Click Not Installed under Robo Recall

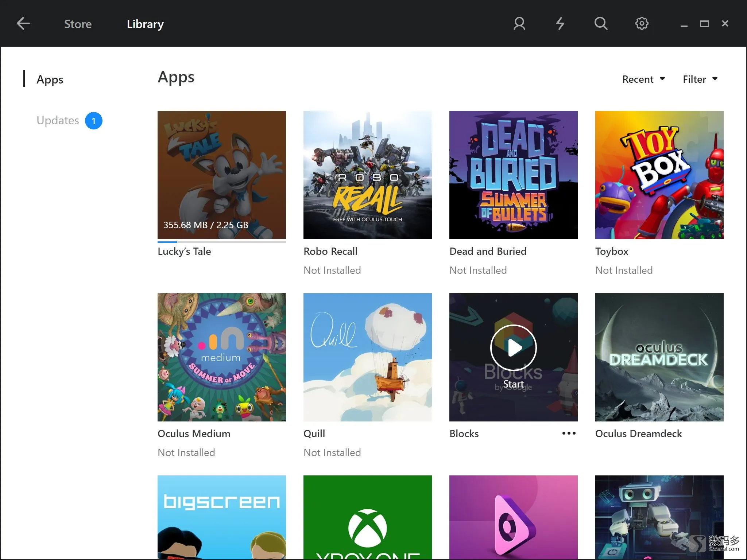coord(332,270)
